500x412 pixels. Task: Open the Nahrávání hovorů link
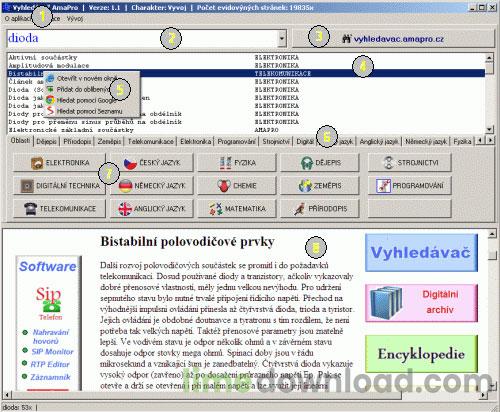point(50,337)
